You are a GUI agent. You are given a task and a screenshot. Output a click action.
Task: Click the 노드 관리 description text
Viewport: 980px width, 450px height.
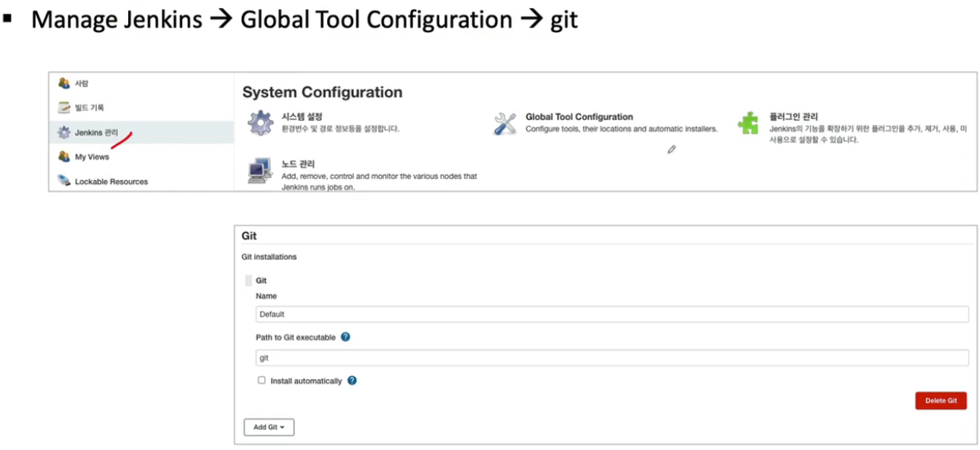380,181
